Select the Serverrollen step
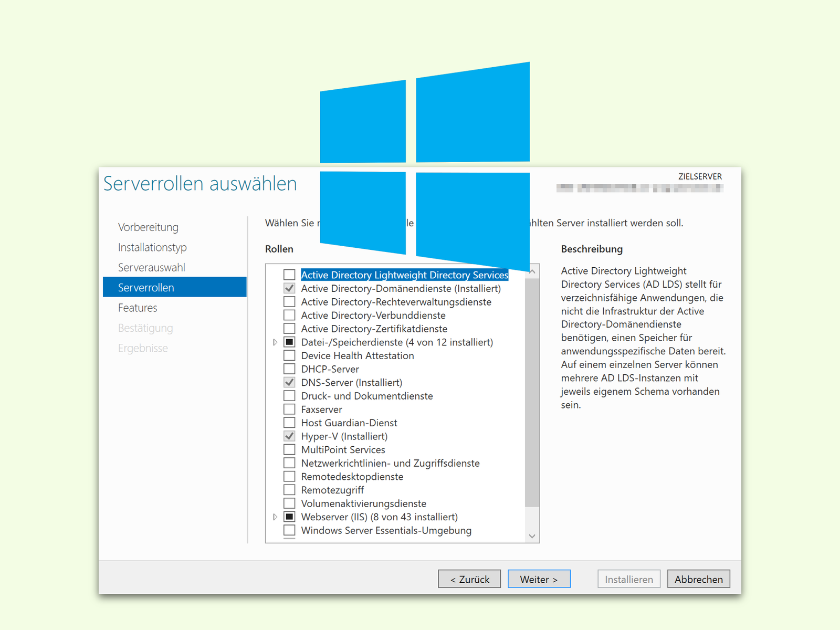The image size is (840, 630). click(175, 287)
